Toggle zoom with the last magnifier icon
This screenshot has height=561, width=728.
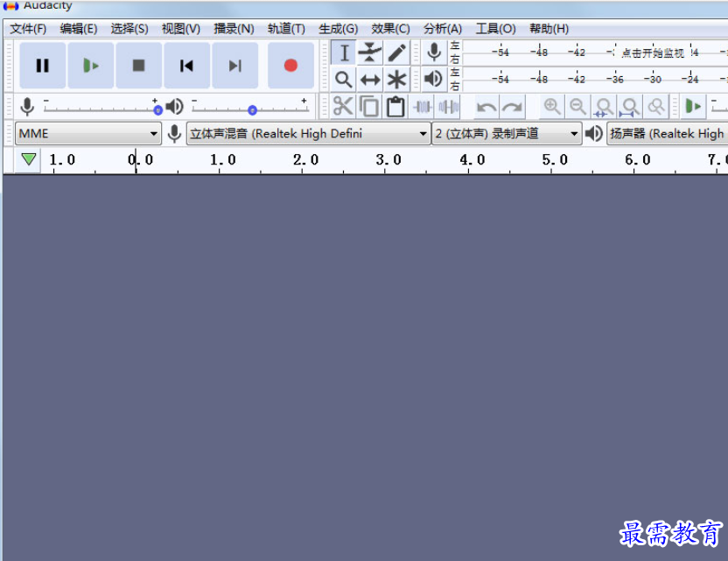[656, 107]
